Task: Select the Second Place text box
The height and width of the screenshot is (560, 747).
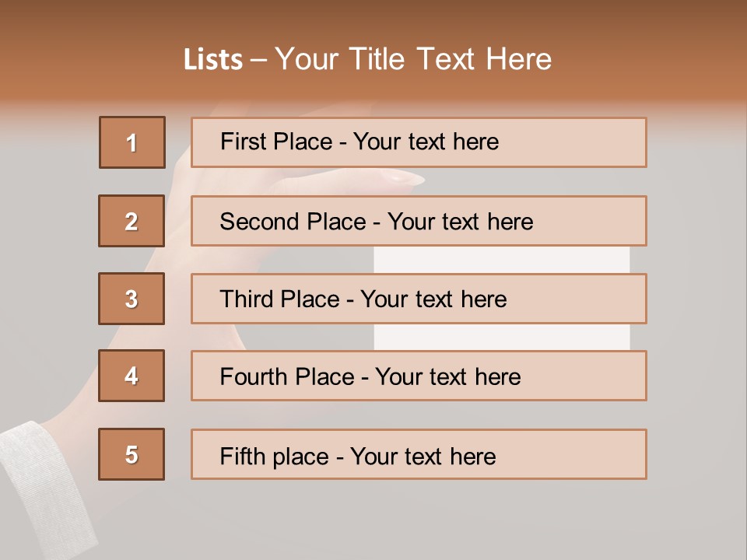Action: coord(419,221)
